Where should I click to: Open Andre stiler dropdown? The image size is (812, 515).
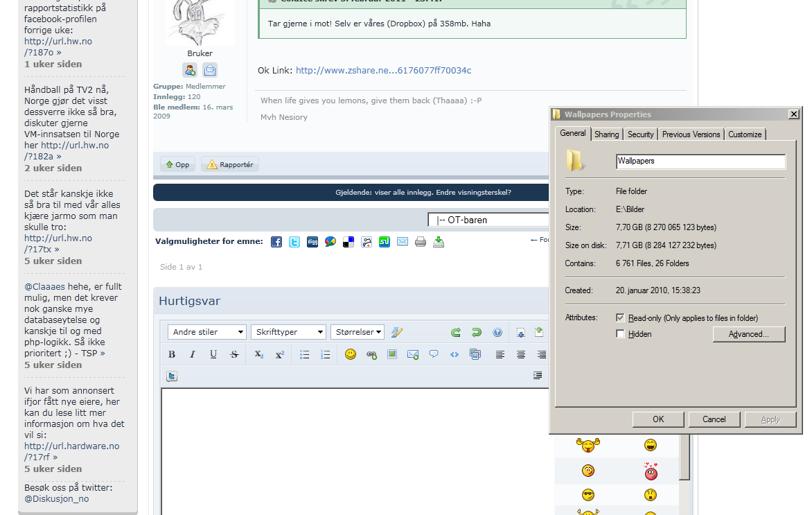coord(206,332)
